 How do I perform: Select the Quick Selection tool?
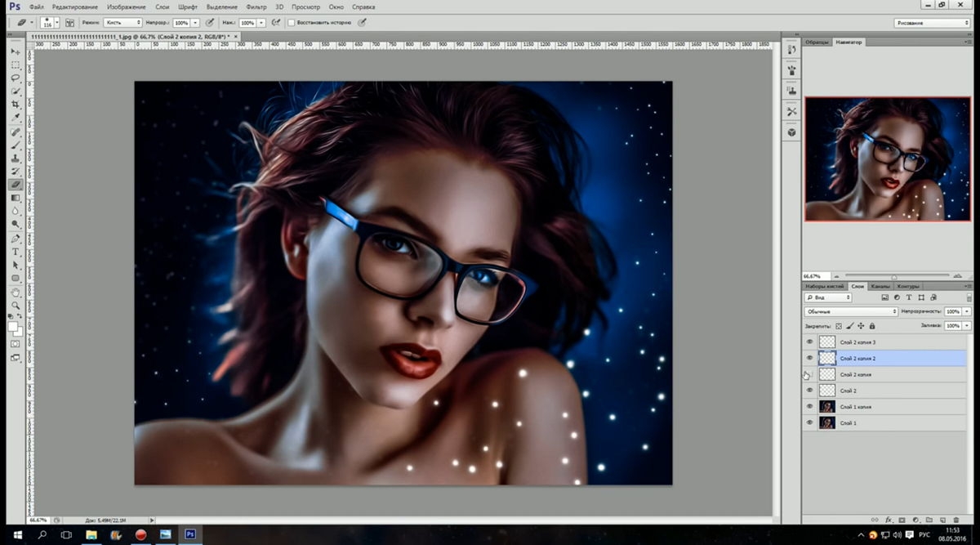[16, 91]
